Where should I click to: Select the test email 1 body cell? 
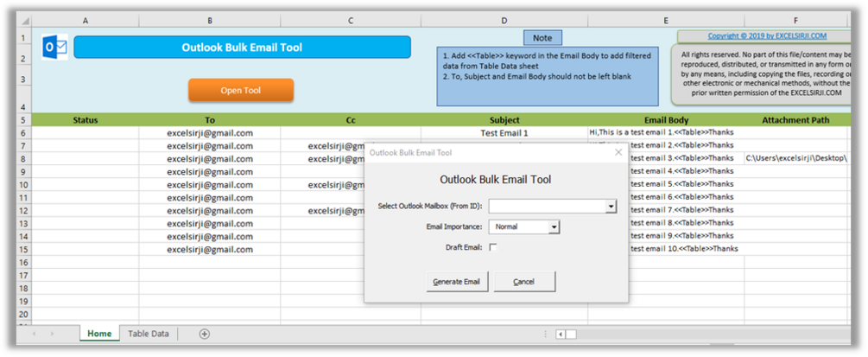point(666,133)
